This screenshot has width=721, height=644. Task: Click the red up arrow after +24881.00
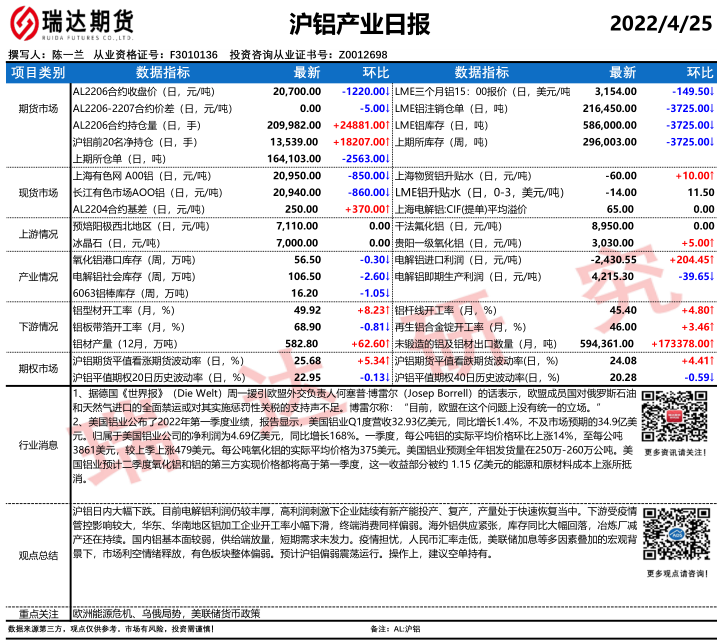point(387,125)
